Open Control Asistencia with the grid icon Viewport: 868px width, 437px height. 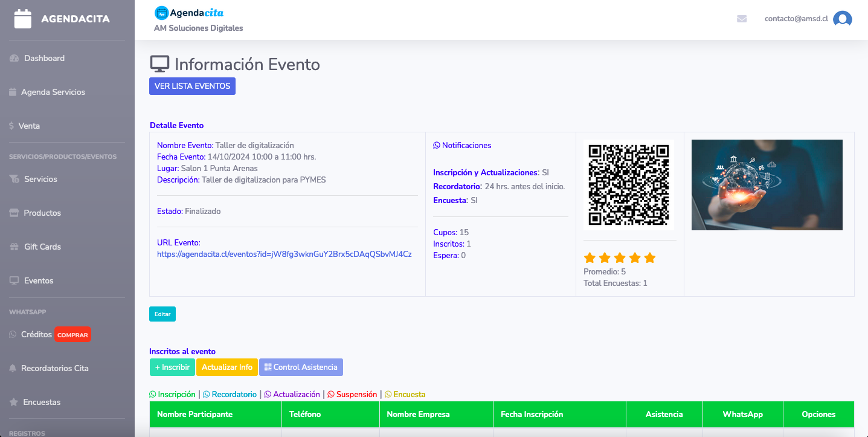point(301,367)
